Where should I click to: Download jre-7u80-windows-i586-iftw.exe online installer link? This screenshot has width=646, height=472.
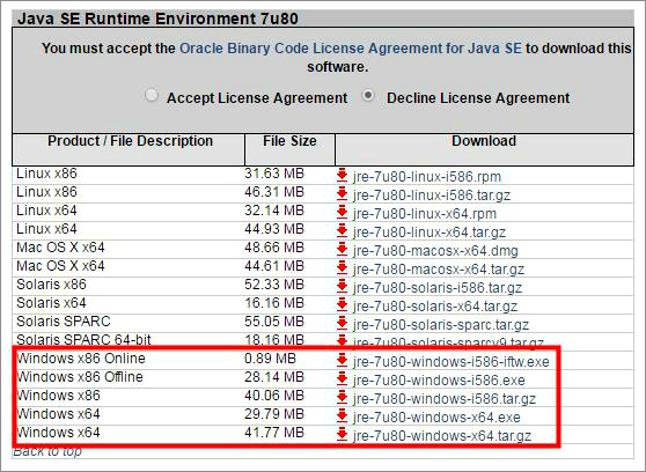(451, 362)
